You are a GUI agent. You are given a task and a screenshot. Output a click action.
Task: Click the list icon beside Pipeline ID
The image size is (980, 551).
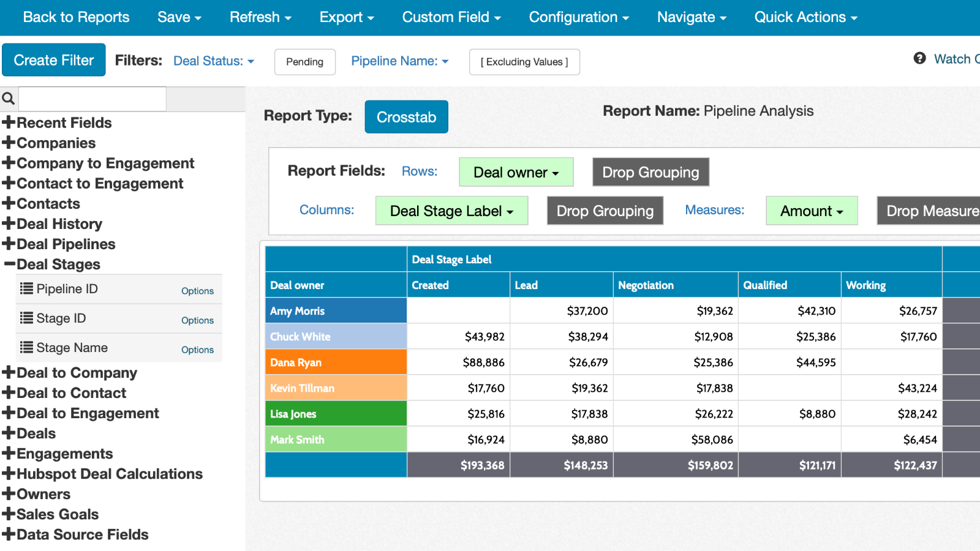click(27, 288)
